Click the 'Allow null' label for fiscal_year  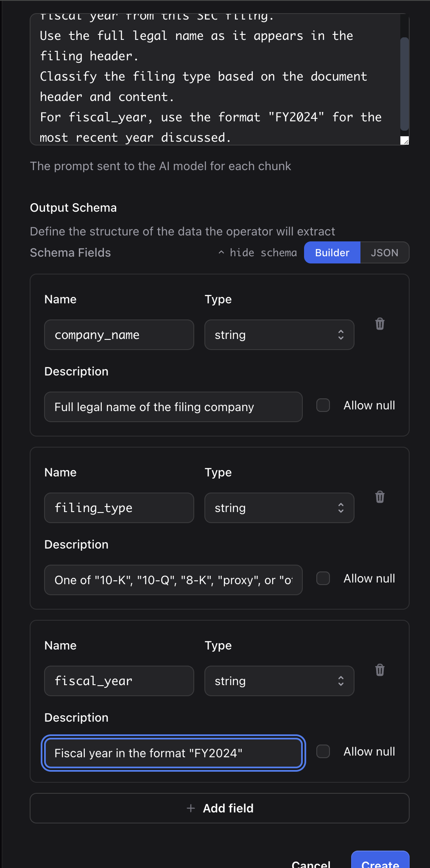click(369, 751)
